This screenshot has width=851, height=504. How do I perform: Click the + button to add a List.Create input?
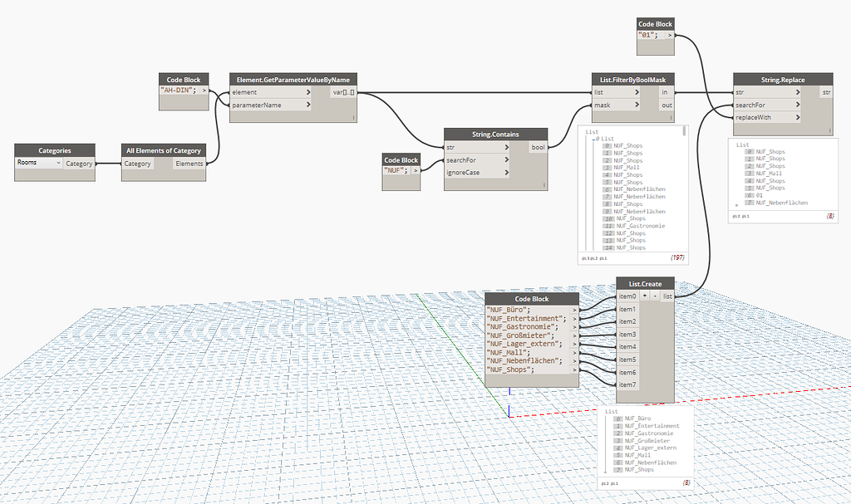645,296
